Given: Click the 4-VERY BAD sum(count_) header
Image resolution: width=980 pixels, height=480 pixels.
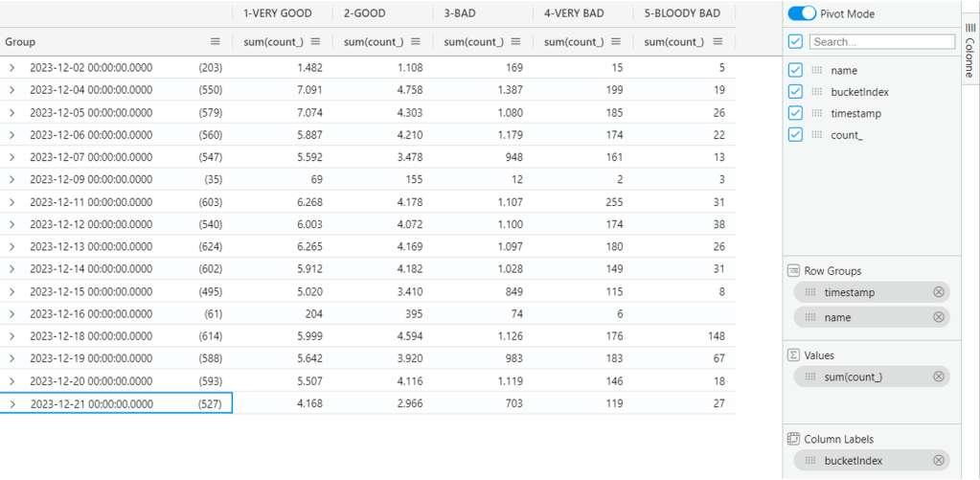Looking at the screenshot, I should (x=573, y=42).
